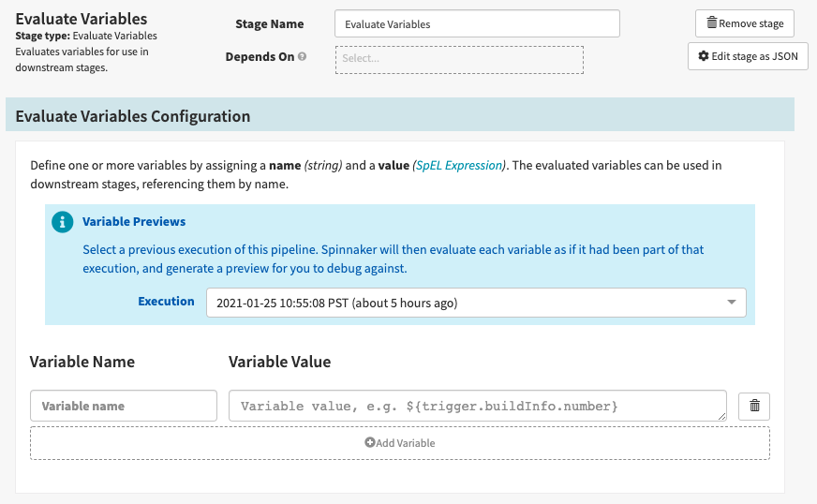817x504 pixels.
Task: Click the gear icon on Edit stage as JSON
Action: [x=704, y=56]
